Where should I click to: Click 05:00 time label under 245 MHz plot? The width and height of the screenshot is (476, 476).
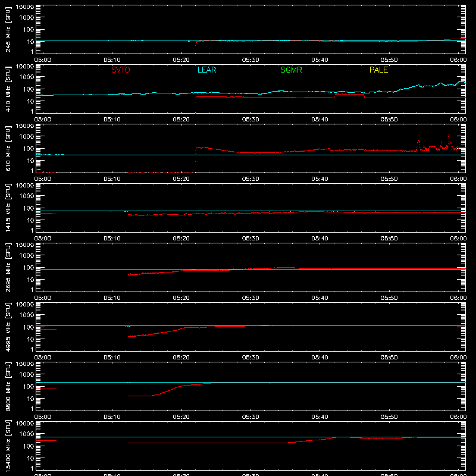coord(42,60)
